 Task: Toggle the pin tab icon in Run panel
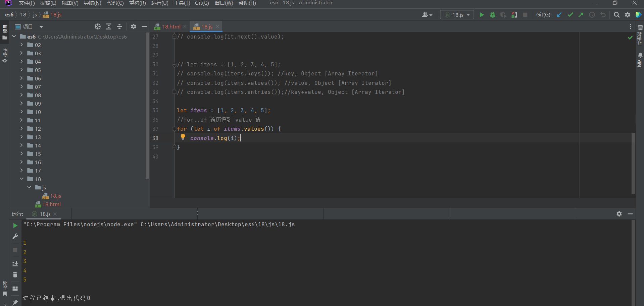[15, 302]
